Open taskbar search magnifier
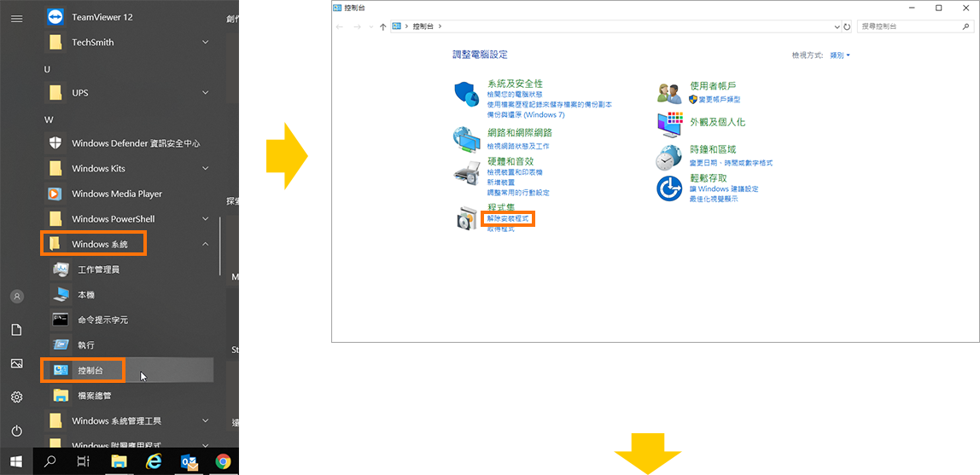The height and width of the screenshot is (475, 980). [50, 462]
